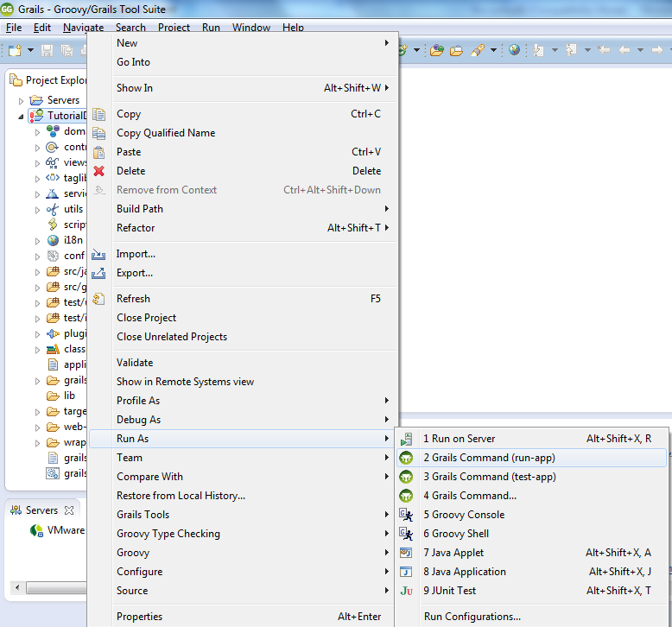Screen dimensions: 672x627
Task: Click the Java Application icon
Action: click(x=406, y=572)
